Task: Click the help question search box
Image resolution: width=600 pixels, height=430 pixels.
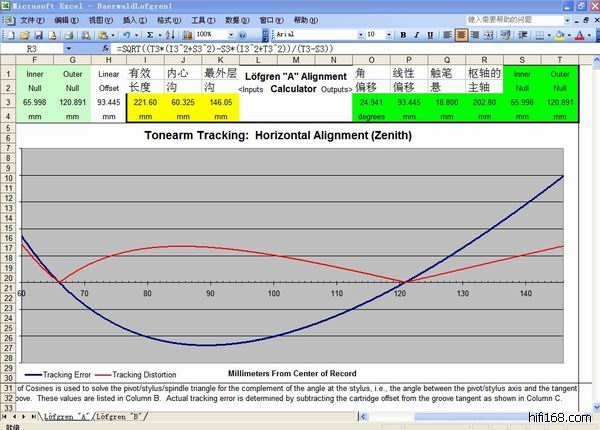Action: pos(515,19)
